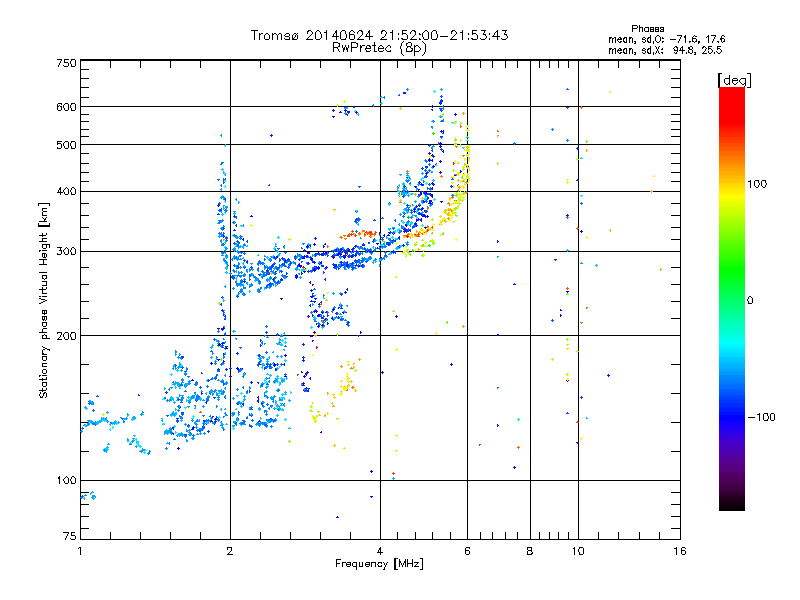Click y-axis tick label '100'
The image size is (800, 600).
(x=66, y=481)
